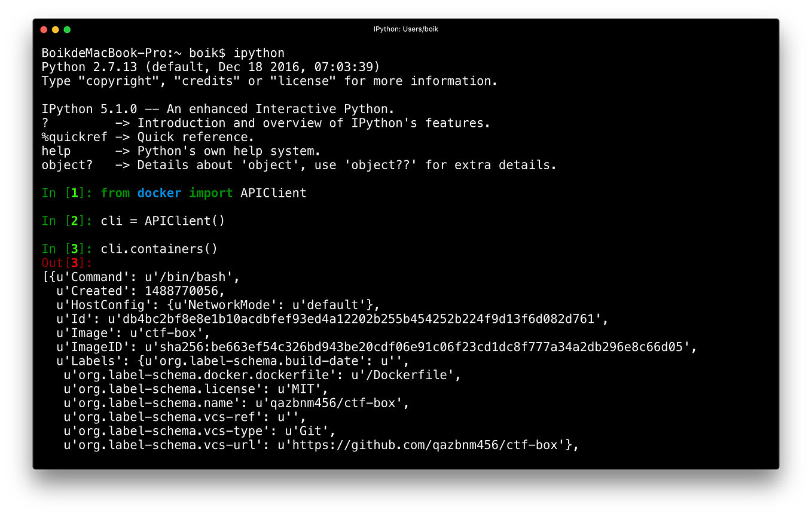Click the IPython: Users/boik title bar
Image resolution: width=812 pixels, height=516 pixels.
point(405,29)
